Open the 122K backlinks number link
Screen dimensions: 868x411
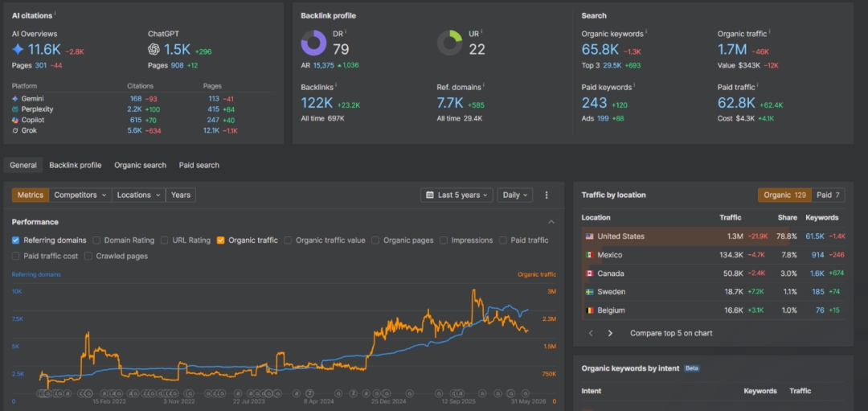[317, 103]
